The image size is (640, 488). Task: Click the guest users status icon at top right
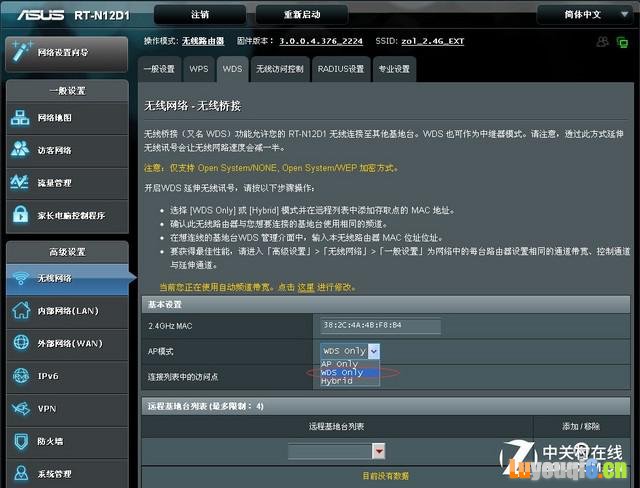click(602, 42)
